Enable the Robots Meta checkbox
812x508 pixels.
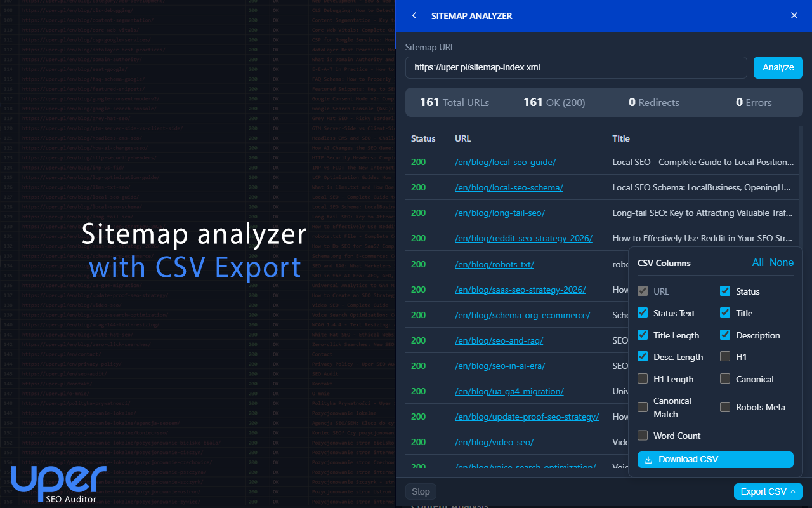point(724,406)
